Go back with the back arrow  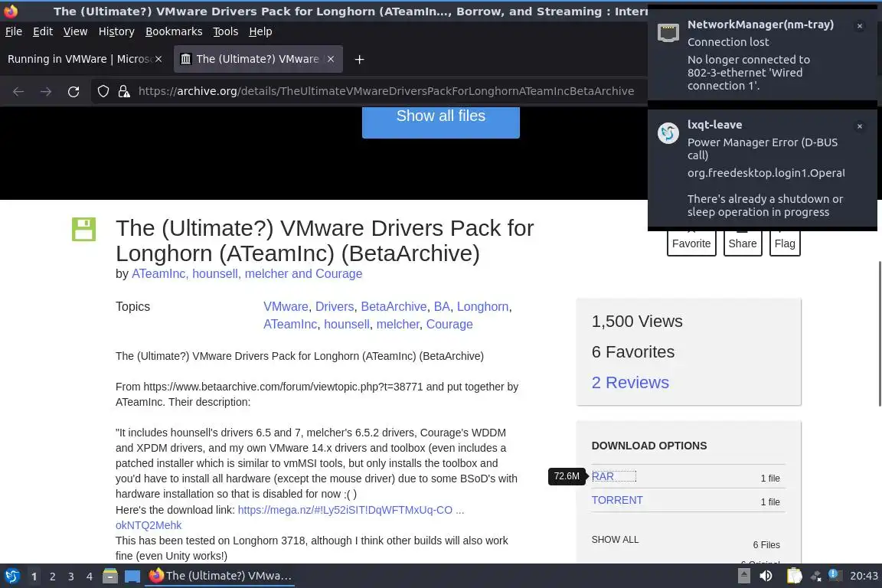coord(18,91)
